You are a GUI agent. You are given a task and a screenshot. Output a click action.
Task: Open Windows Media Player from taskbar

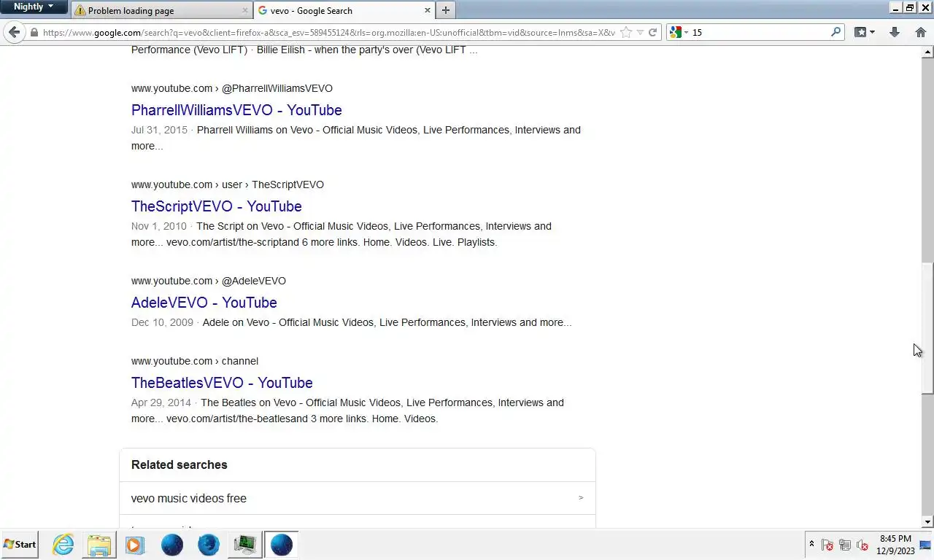(135, 545)
